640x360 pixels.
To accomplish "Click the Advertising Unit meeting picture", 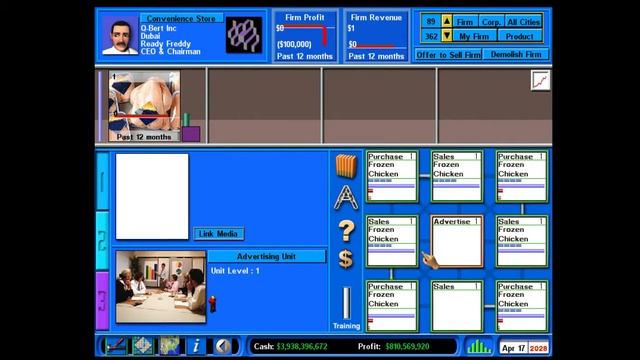I will pos(161,287).
